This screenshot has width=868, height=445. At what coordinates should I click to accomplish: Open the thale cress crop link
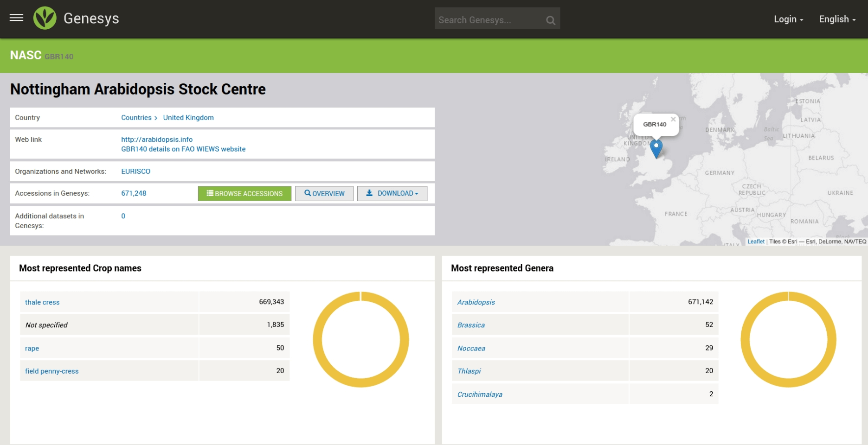click(42, 302)
